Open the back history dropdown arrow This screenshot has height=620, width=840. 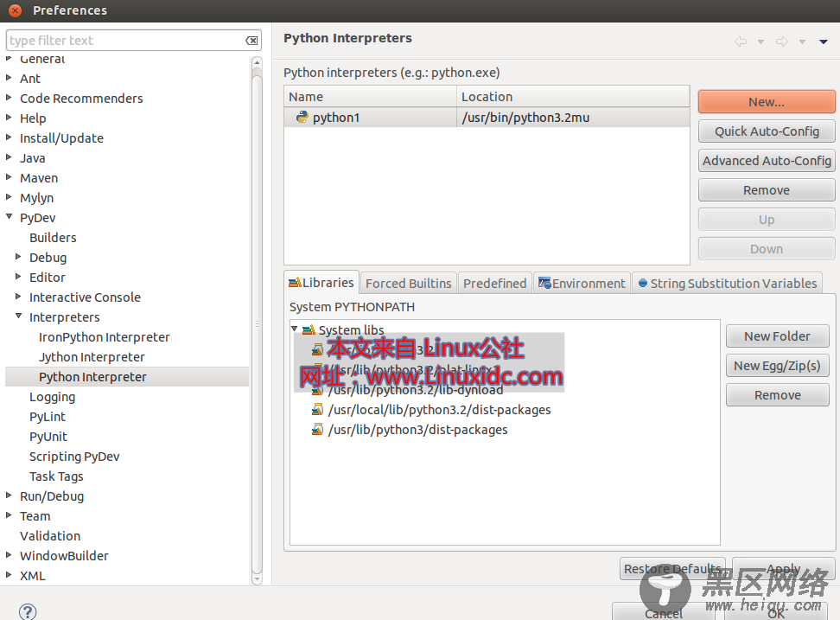coord(760,42)
